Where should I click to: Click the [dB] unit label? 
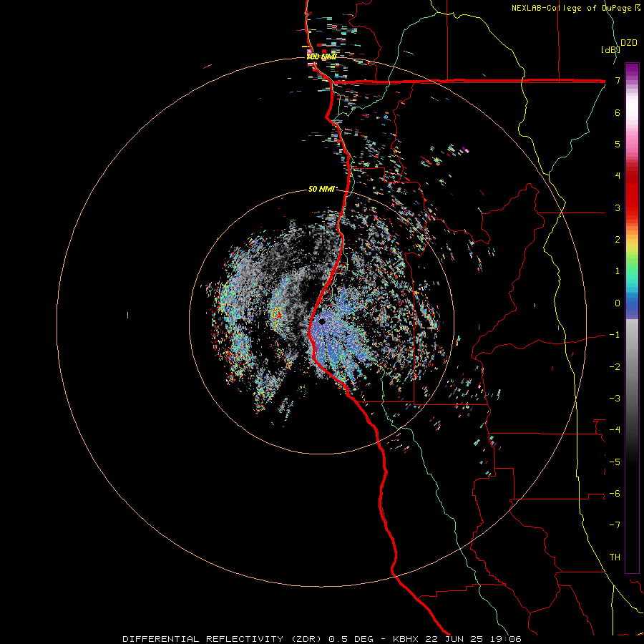(x=610, y=49)
